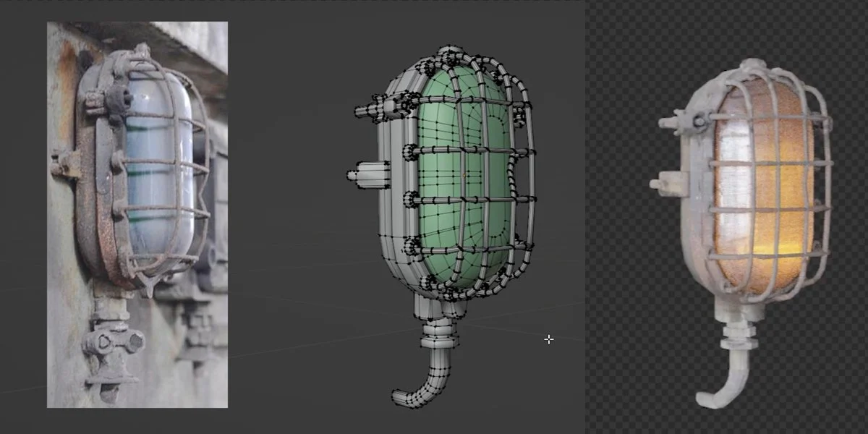The image size is (868, 434).
Task: Select the connector nut under the rendered lamp
Action: coord(738,331)
